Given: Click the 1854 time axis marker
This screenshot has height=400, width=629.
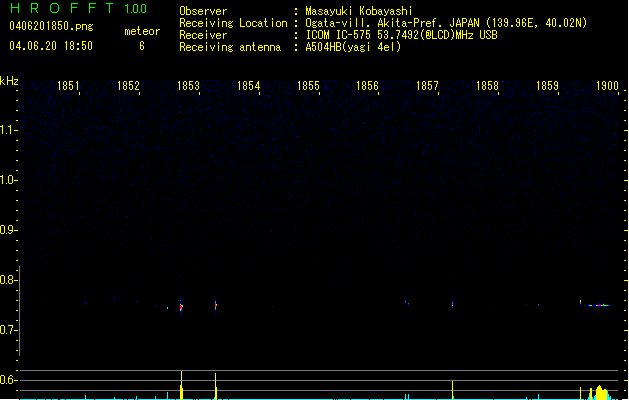Looking at the screenshot, I should tap(248, 85).
